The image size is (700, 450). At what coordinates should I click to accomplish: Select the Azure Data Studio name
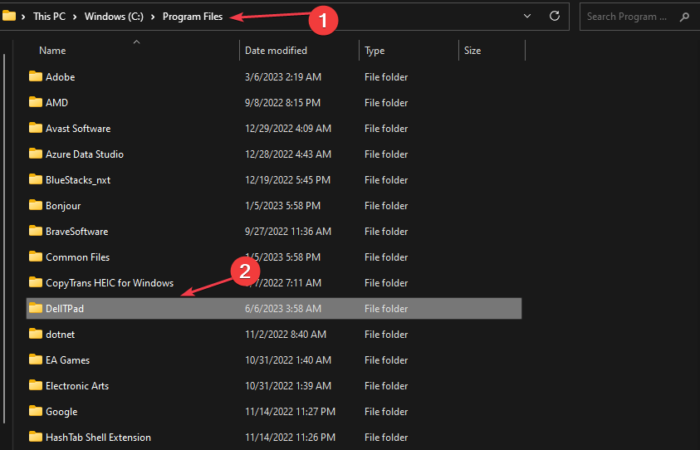pyautogui.click(x=84, y=154)
